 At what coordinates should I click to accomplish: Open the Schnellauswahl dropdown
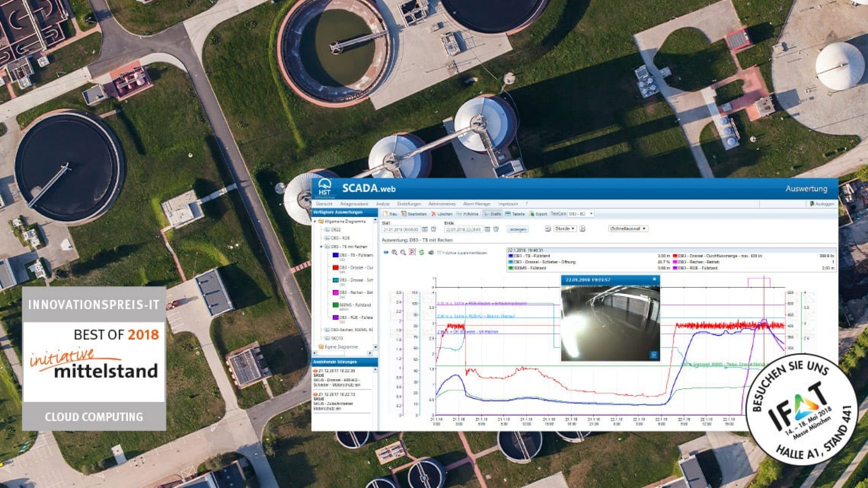628,229
